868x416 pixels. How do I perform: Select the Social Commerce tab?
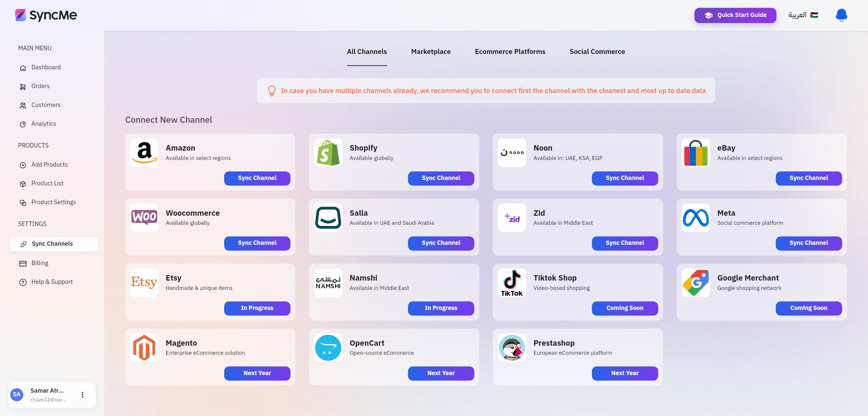(x=597, y=52)
